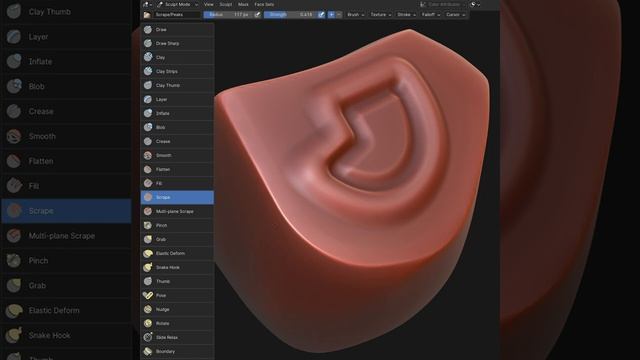Click Smooth in the enlarged left list

tap(67, 136)
